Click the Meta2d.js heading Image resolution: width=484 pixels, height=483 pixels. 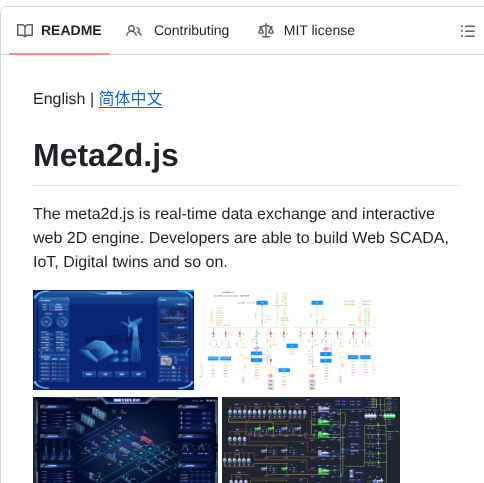(x=106, y=155)
